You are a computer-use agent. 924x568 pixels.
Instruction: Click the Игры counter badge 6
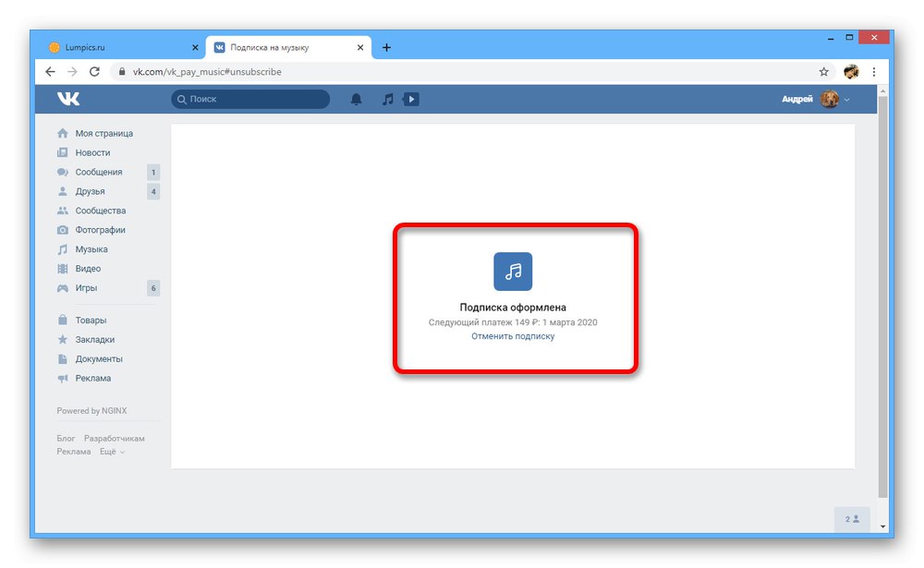click(153, 288)
